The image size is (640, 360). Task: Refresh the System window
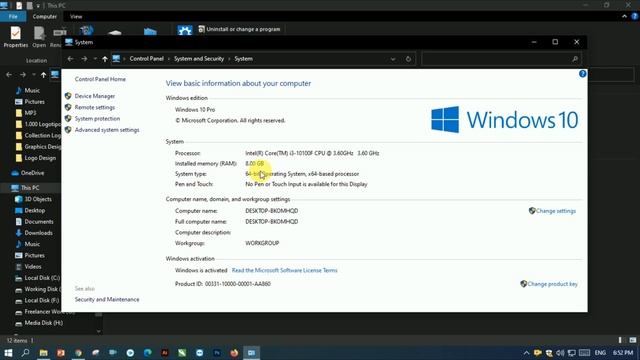[408, 59]
